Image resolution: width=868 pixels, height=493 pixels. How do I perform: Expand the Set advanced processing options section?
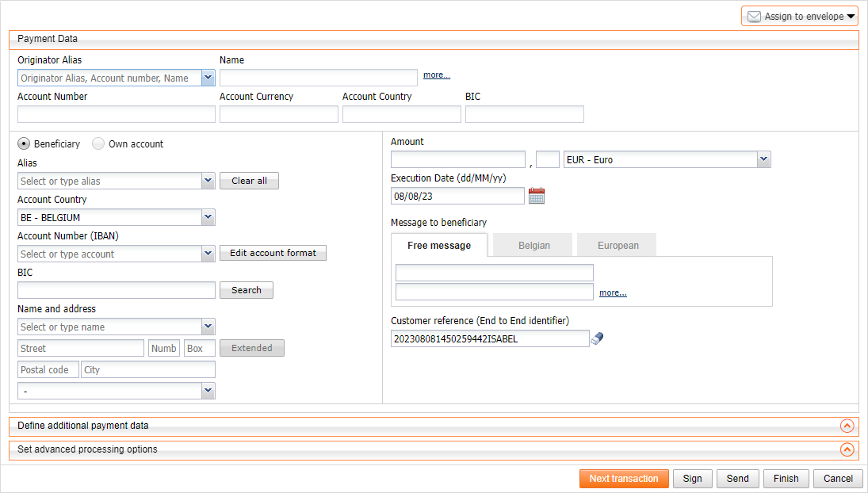pos(847,449)
